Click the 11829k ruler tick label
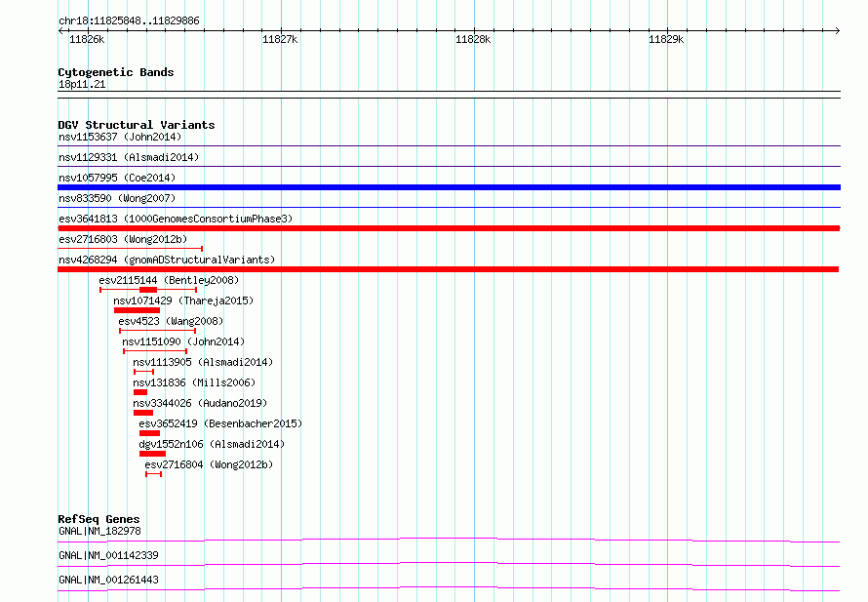The width and height of the screenshot is (868, 602). coord(666,39)
